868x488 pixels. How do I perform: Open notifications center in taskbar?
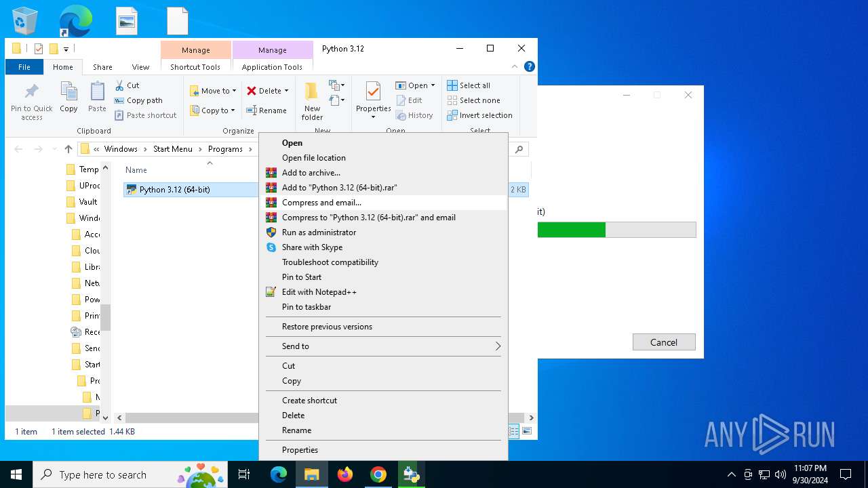coord(846,474)
